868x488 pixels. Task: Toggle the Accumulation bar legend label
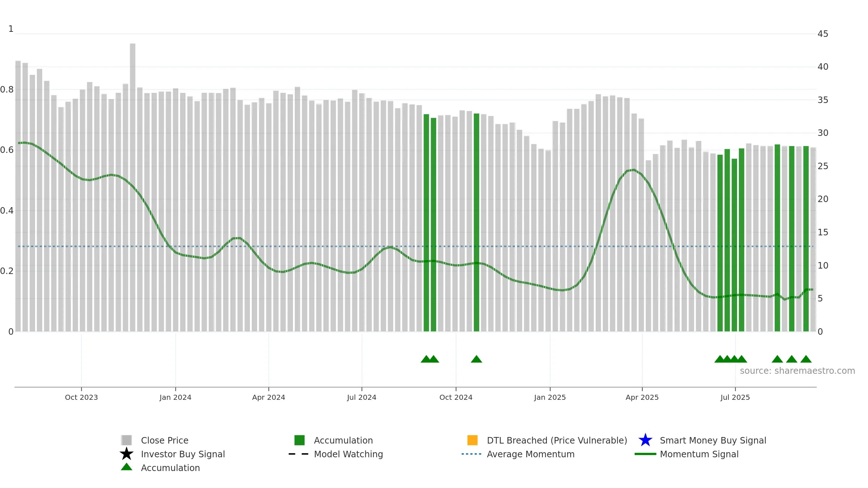point(343,440)
